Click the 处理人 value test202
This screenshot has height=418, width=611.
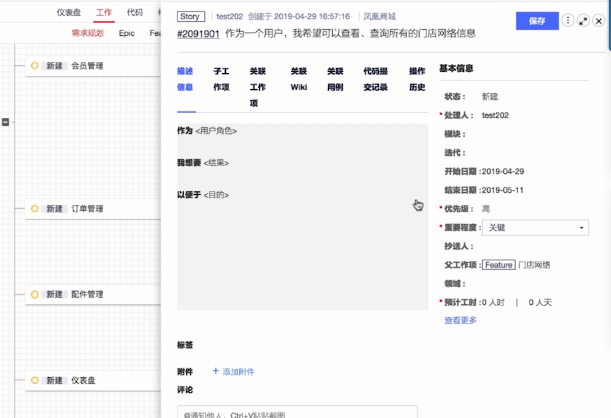click(x=495, y=115)
